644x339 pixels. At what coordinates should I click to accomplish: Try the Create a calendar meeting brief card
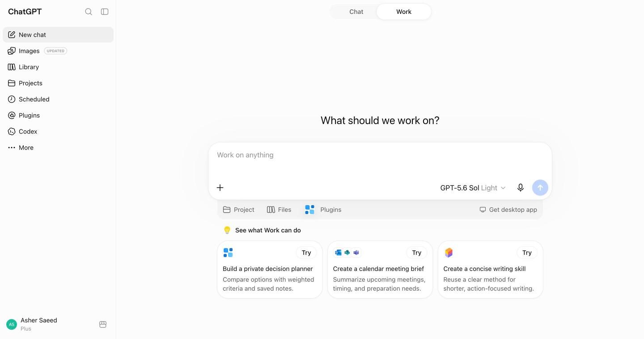(x=417, y=253)
